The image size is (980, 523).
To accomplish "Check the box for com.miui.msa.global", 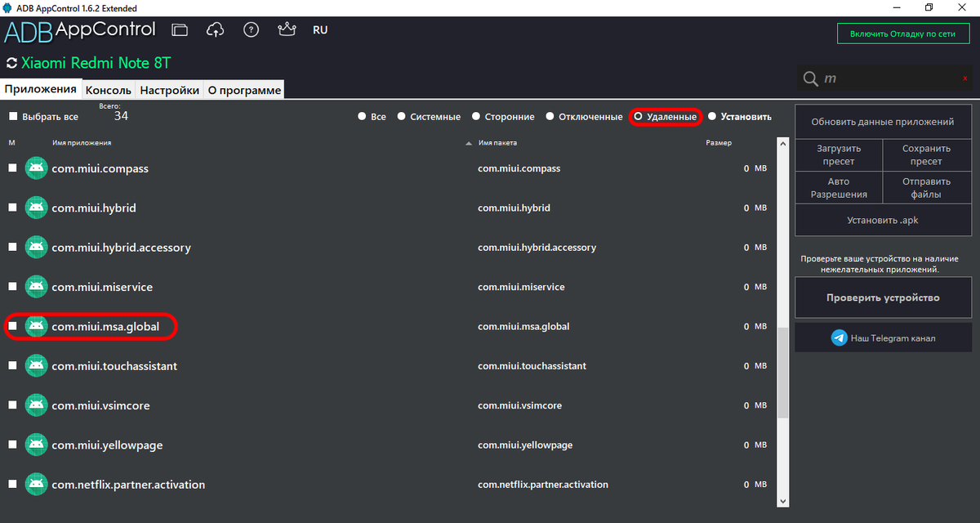I will pos(12,326).
